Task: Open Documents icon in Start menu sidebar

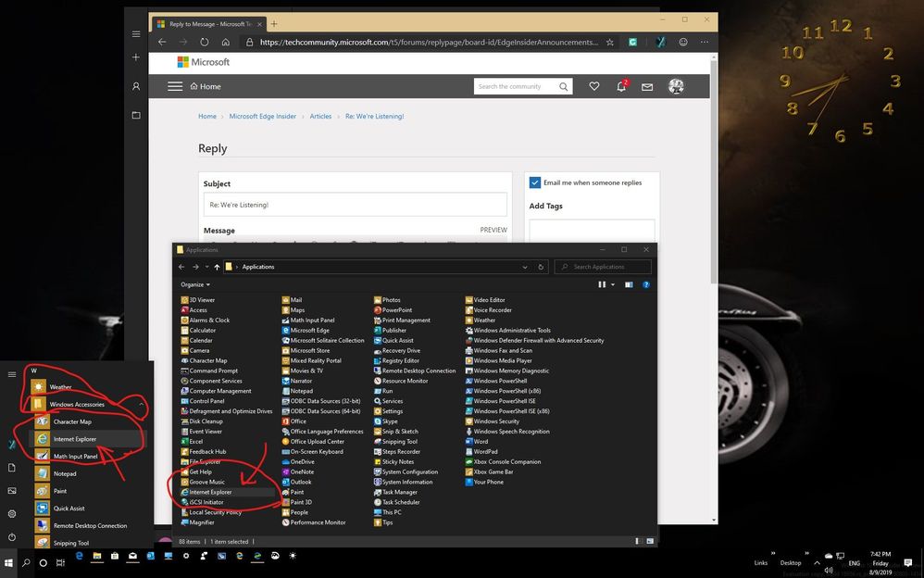Action: [12, 468]
